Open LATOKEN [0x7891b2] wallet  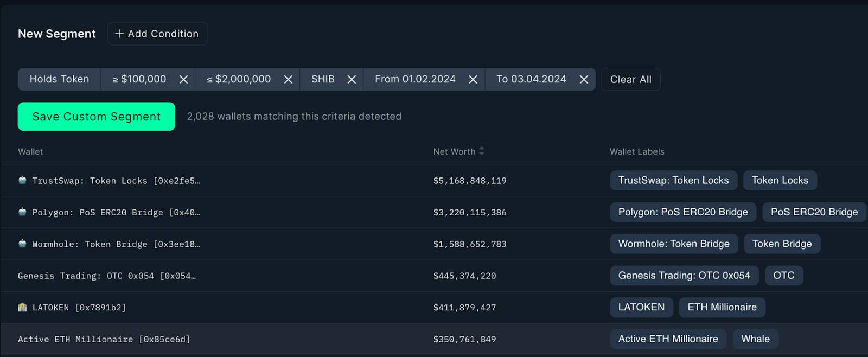pyautogui.click(x=79, y=308)
